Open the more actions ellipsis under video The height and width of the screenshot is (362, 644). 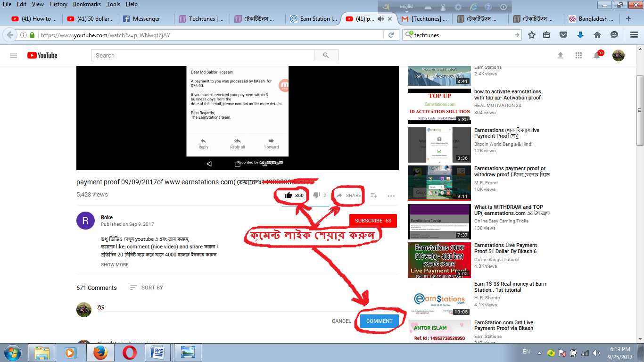(391, 196)
